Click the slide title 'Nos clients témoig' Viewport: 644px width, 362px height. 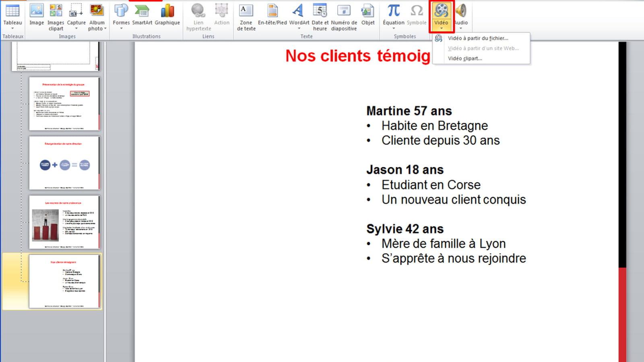358,56
